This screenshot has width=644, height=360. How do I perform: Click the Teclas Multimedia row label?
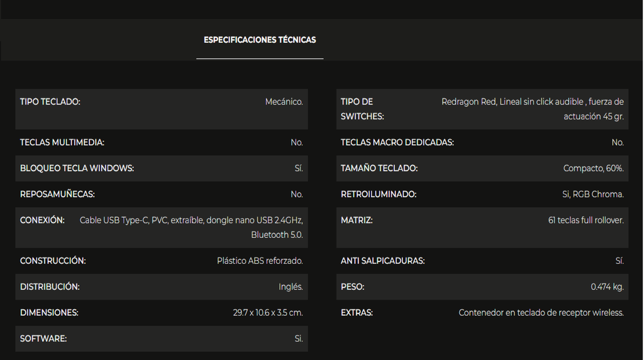[x=62, y=143]
